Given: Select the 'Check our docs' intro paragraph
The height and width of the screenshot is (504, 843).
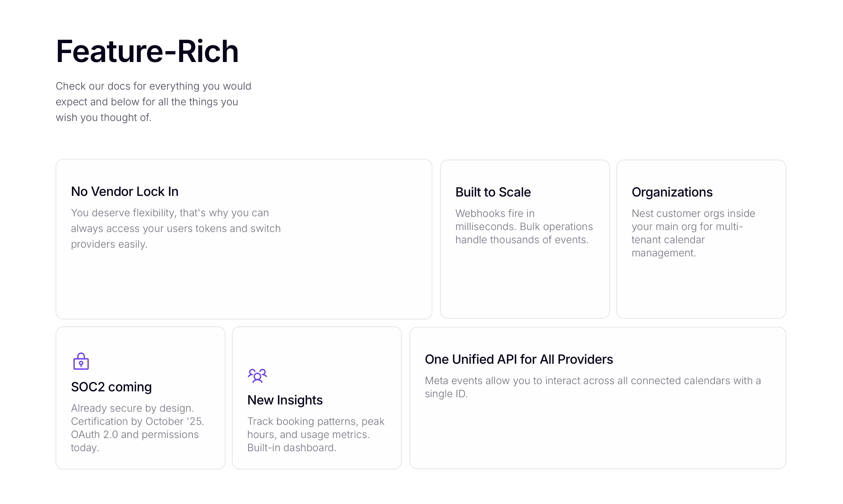Looking at the screenshot, I should point(153,101).
